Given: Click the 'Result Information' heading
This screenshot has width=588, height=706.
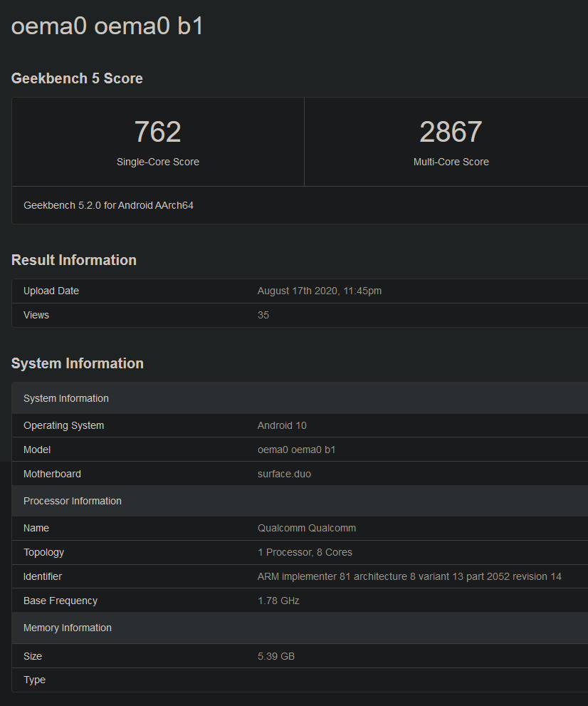Looking at the screenshot, I should pyautogui.click(x=74, y=260).
